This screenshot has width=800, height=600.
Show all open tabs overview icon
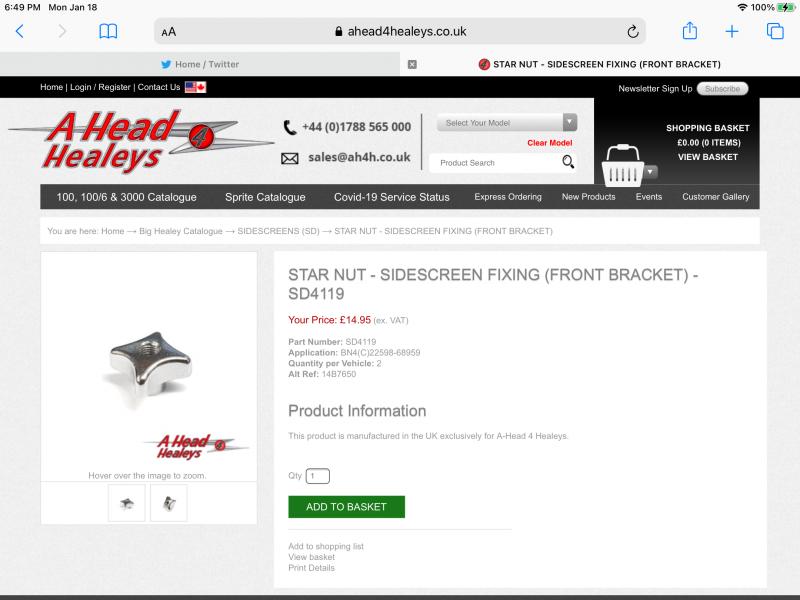775,31
